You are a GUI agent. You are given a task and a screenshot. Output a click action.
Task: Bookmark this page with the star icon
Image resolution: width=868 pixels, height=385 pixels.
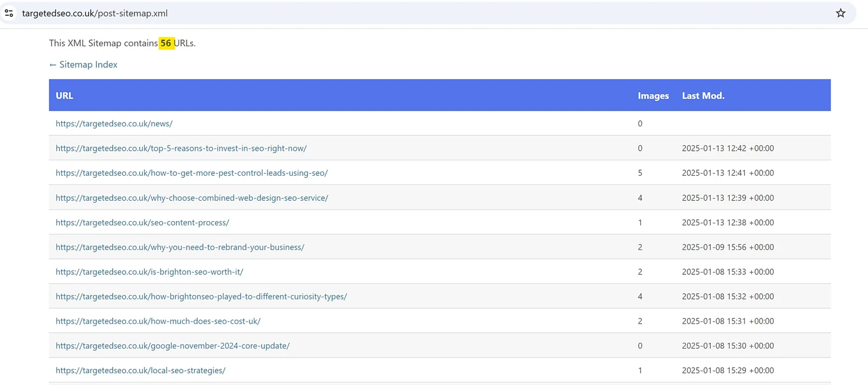pyautogui.click(x=841, y=13)
